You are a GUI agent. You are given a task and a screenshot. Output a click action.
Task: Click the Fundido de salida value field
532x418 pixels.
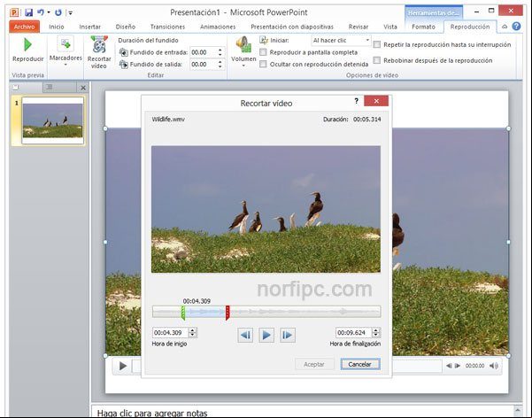[204, 64]
